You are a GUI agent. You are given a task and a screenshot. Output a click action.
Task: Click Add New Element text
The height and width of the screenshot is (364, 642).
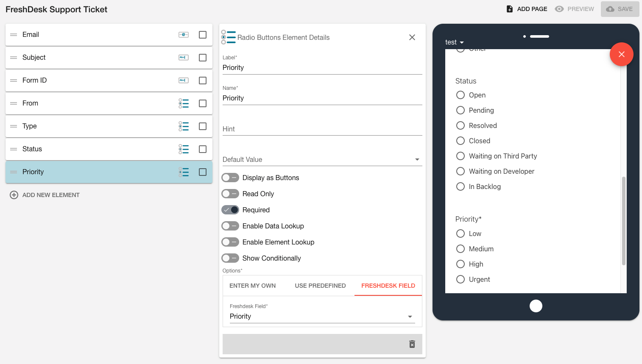coord(51,195)
